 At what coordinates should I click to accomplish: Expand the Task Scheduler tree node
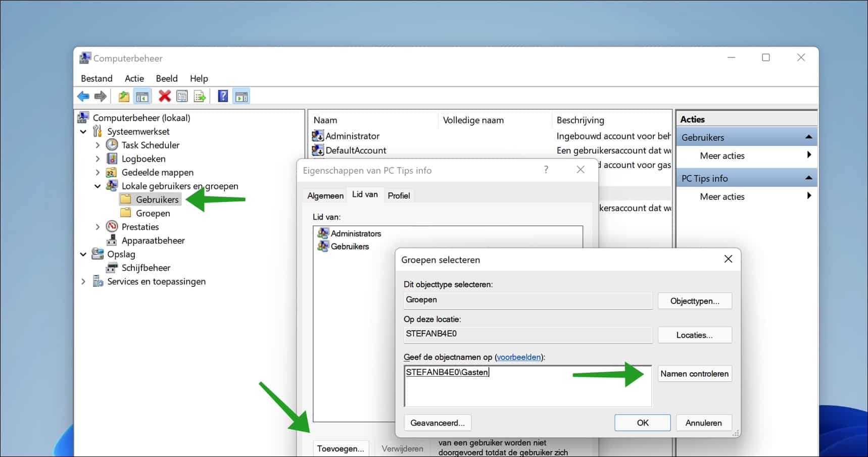(98, 145)
